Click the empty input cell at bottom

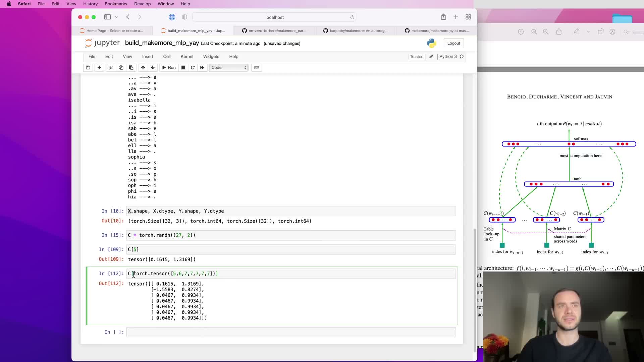(x=290, y=332)
